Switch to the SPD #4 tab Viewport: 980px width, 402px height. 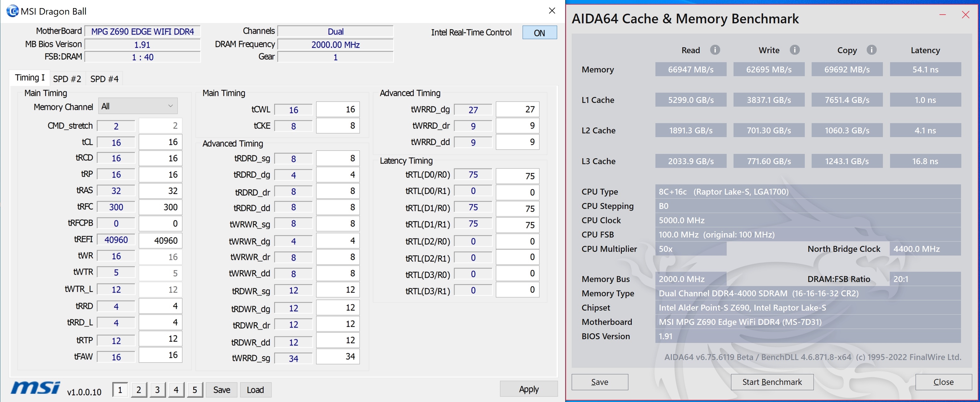(x=104, y=79)
